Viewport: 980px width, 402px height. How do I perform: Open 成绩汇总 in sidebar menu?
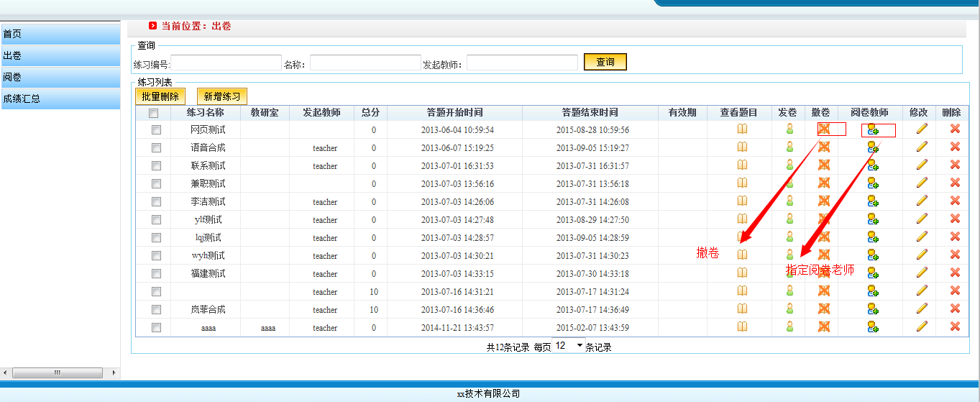coord(60,99)
